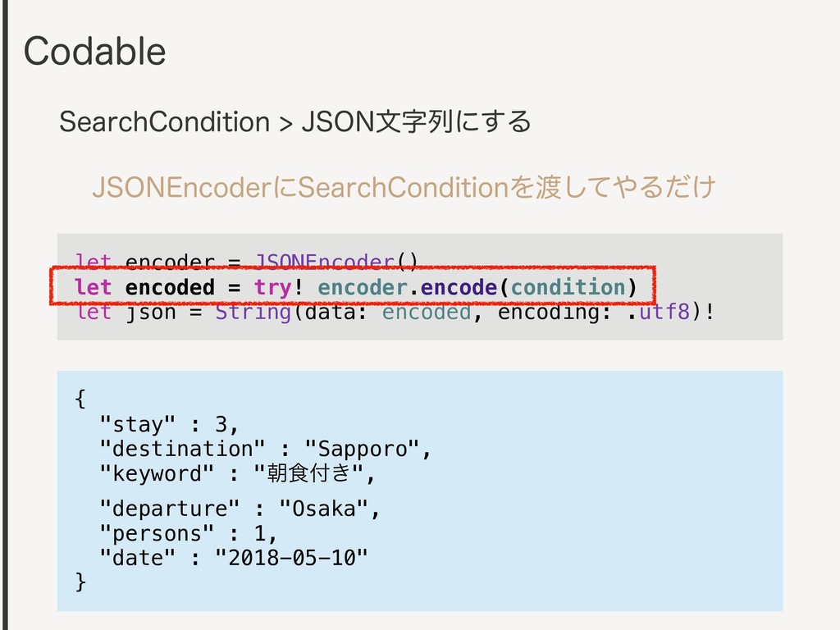The image size is (840, 630).
Task: Click the "persons" : 1 JSON line
Action: [x=188, y=533]
